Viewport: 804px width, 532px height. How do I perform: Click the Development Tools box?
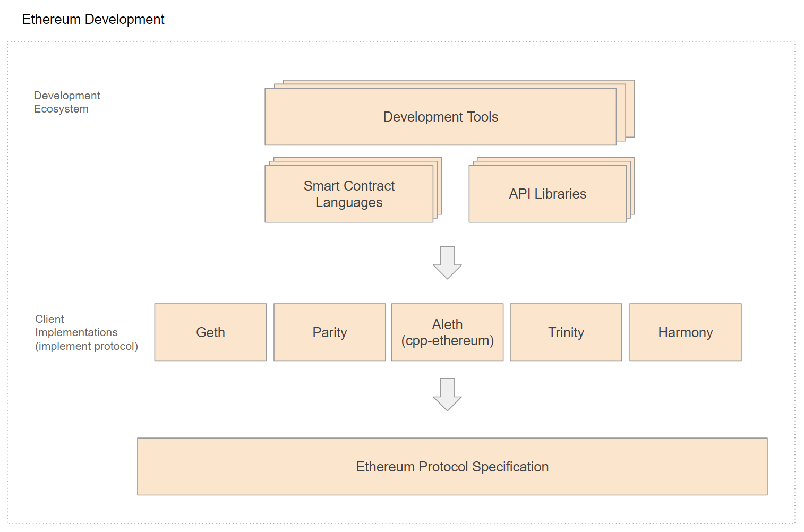pos(440,117)
